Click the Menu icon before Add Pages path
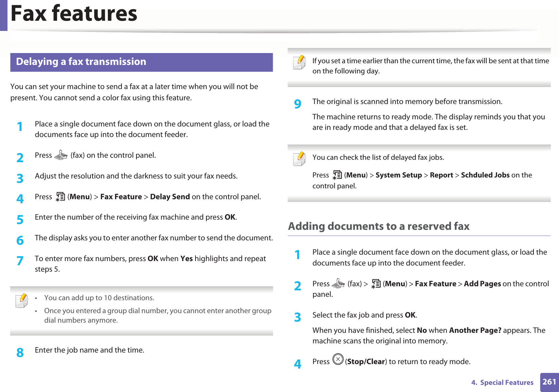 pos(376,284)
